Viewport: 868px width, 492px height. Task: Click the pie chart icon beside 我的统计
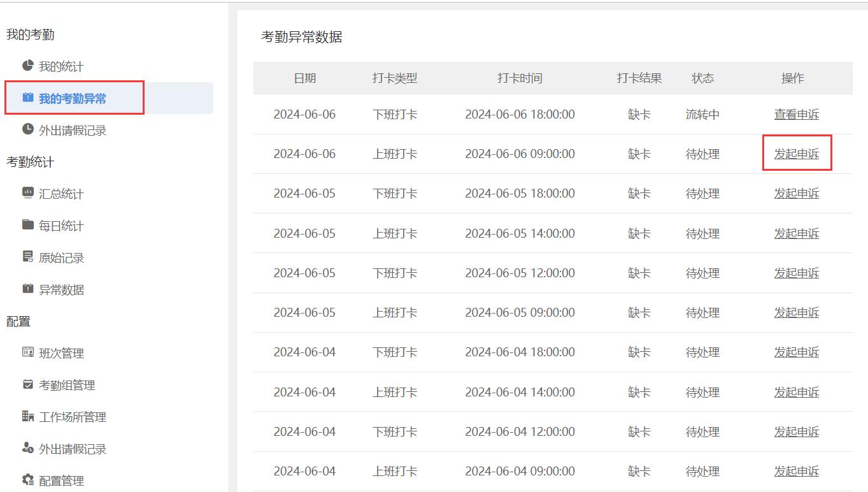click(x=27, y=66)
